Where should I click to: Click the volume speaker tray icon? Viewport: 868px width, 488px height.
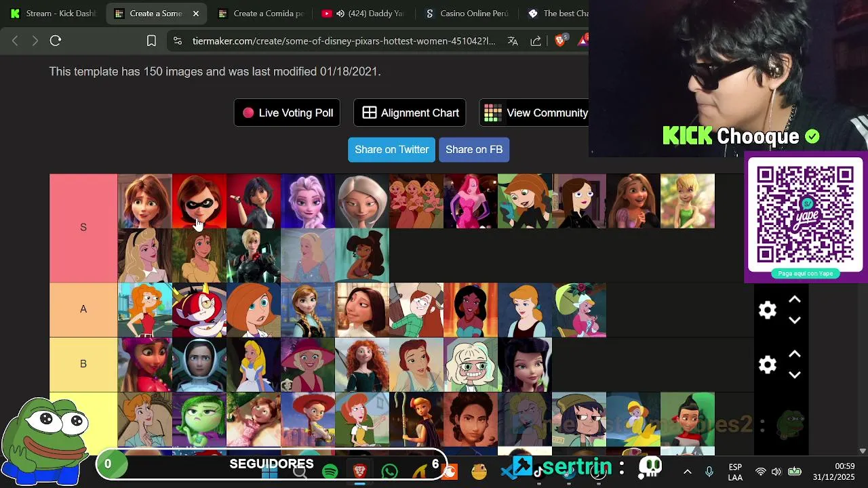[x=776, y=472]
